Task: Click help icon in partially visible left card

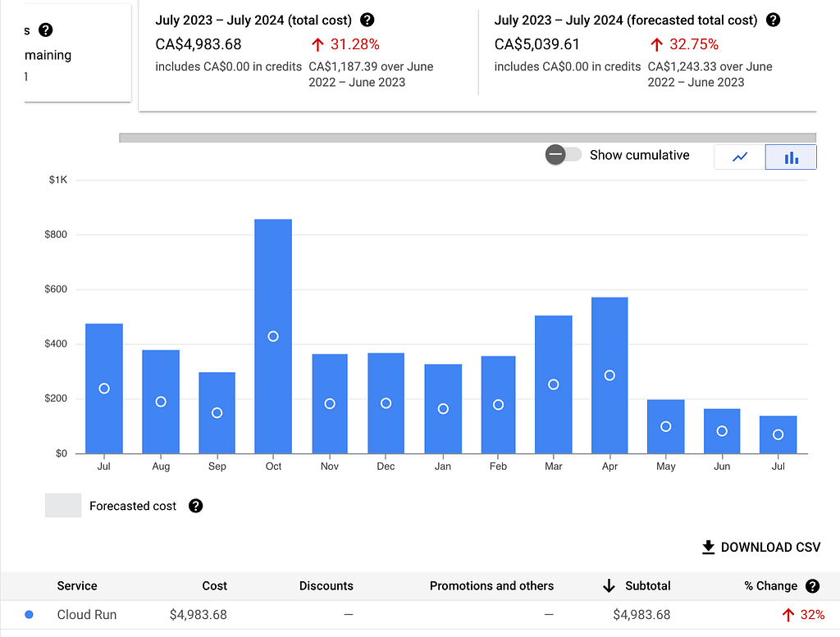Action: (46, 30)
